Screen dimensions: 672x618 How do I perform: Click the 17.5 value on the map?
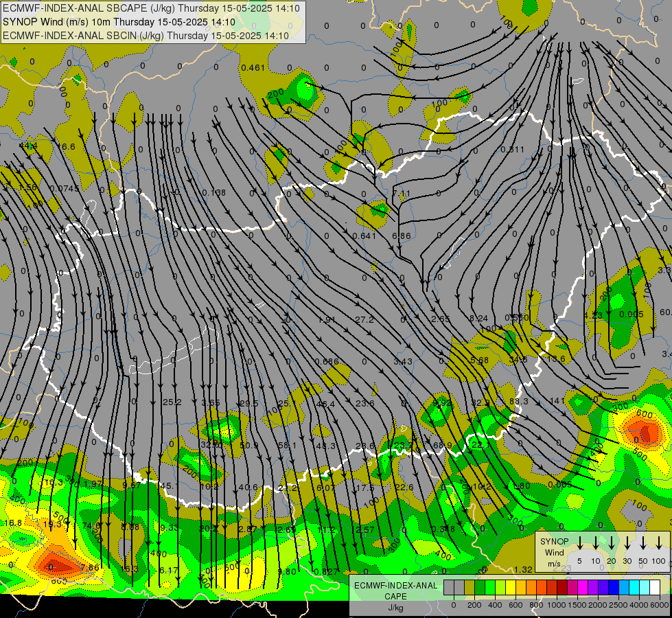(365, 488)
